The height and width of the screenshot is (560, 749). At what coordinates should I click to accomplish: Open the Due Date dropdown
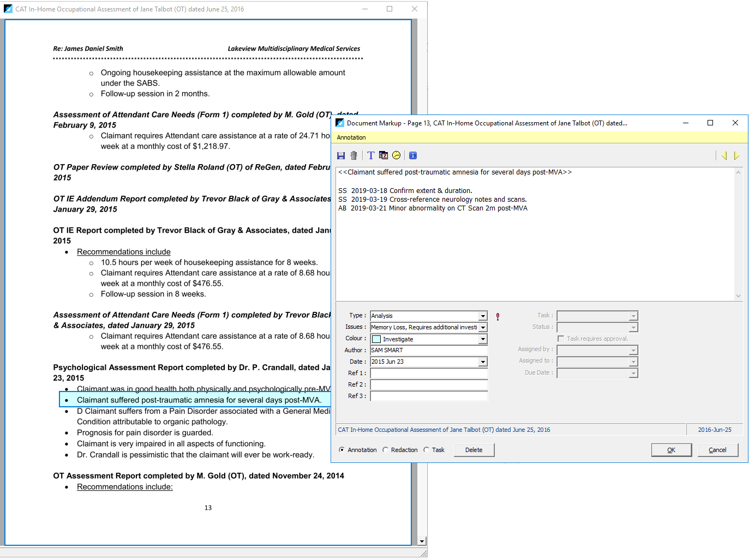(x=633, y=373)
